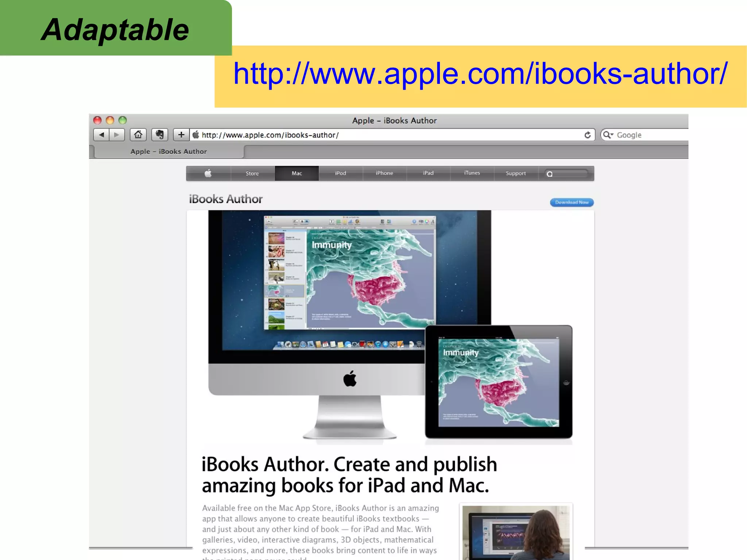Open the Store navigation item
Screen dimensions: 747x560
click(252, 173)
